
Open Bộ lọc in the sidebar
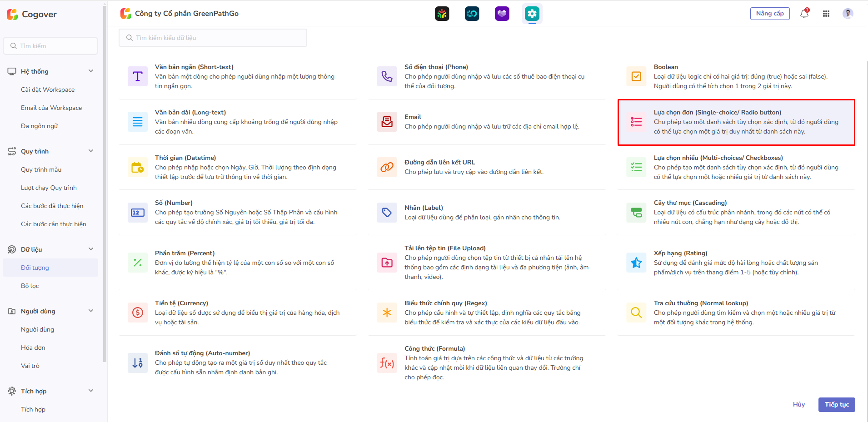(x=30, y=286)
